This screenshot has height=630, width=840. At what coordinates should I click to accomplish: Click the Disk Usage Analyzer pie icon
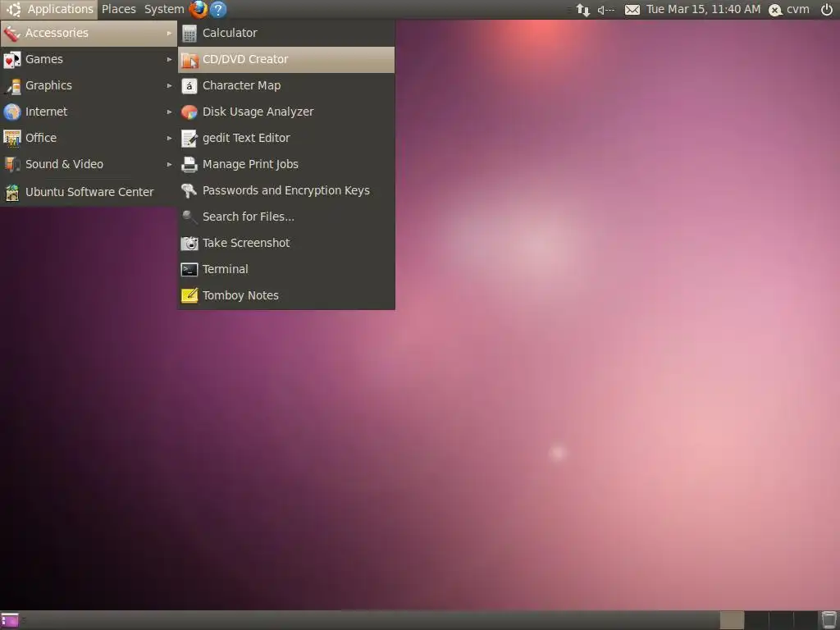[189, 112]
